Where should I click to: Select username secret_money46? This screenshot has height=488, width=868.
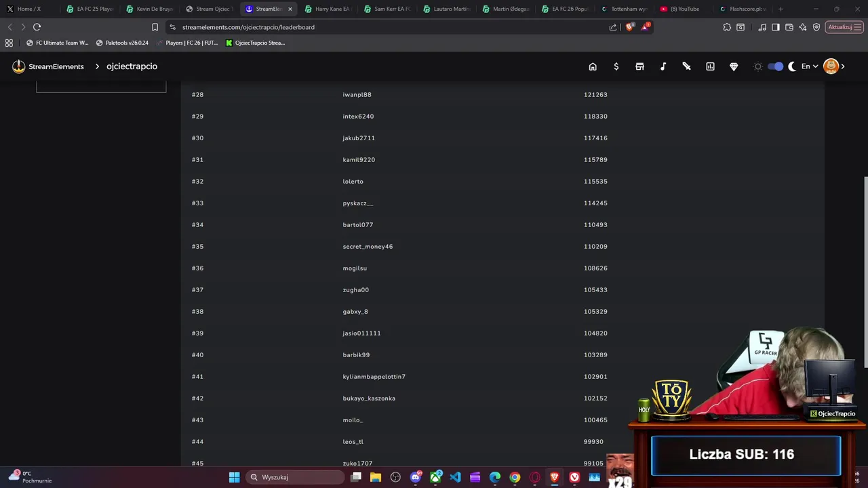[368, 247]
